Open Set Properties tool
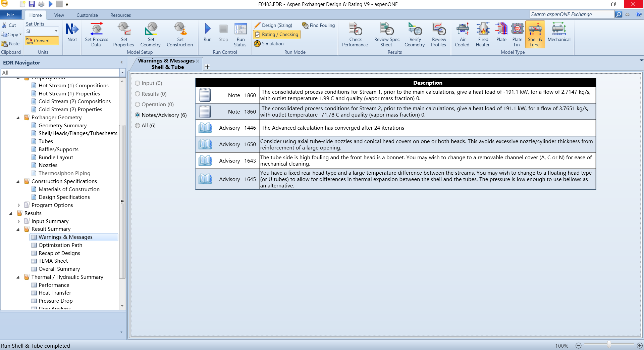This screenshot has width=644, height=350. pos(124,34)
